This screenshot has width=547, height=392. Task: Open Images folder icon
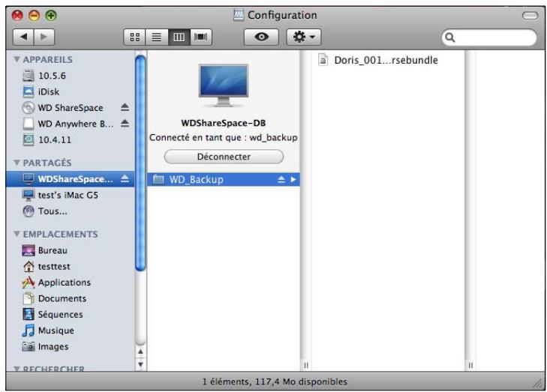[x=29, y=346]
